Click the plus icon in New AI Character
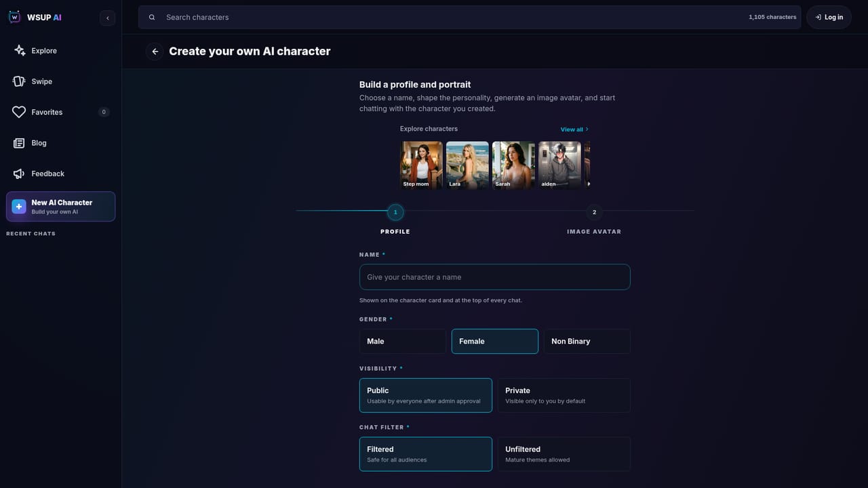The image size is (868, 488). pyautogui.click(x=19, y=207)
